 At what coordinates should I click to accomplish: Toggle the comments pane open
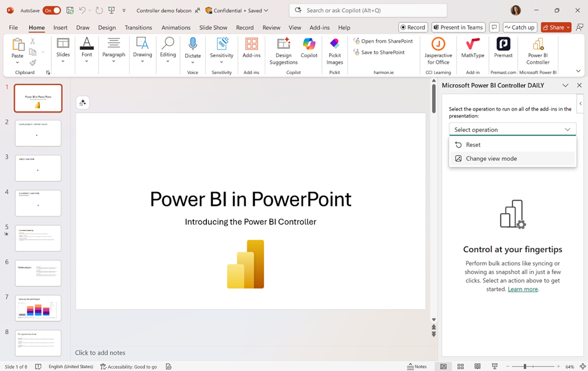pos(494,27)
